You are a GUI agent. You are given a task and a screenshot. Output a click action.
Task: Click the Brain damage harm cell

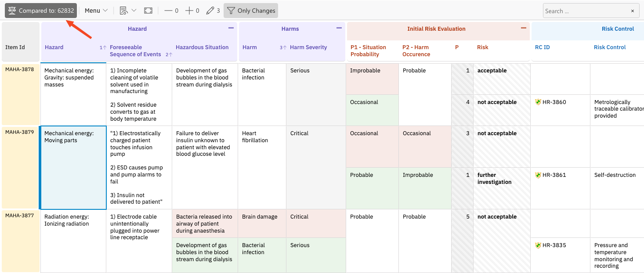(262, 223)
